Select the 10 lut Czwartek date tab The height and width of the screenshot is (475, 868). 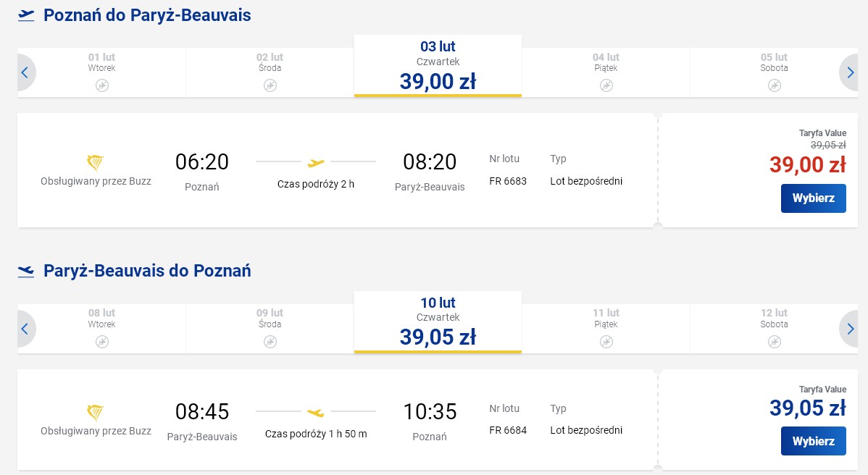(438, 321)
